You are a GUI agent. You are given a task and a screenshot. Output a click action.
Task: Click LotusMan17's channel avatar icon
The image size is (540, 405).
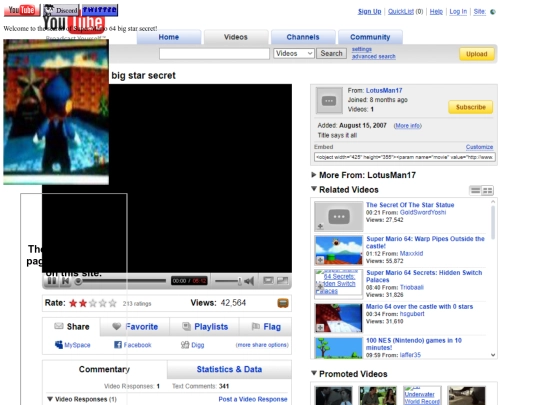329,101
